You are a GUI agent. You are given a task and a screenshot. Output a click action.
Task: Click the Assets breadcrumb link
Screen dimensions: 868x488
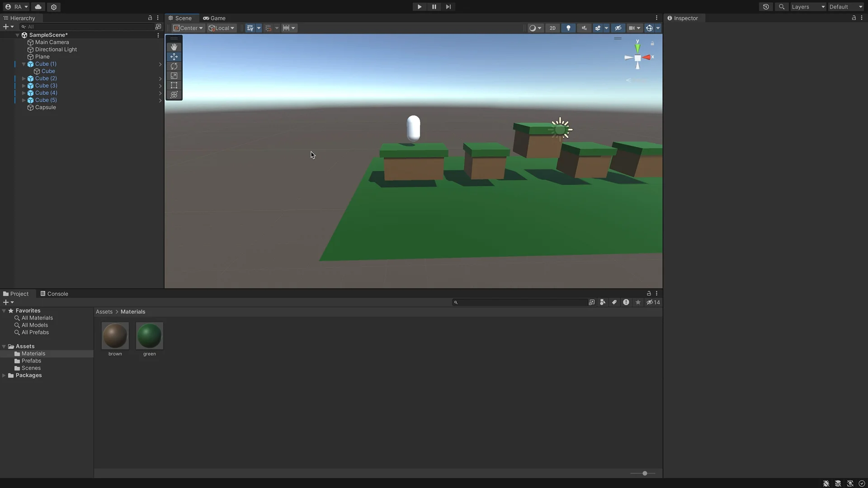[x=104, y=312]
